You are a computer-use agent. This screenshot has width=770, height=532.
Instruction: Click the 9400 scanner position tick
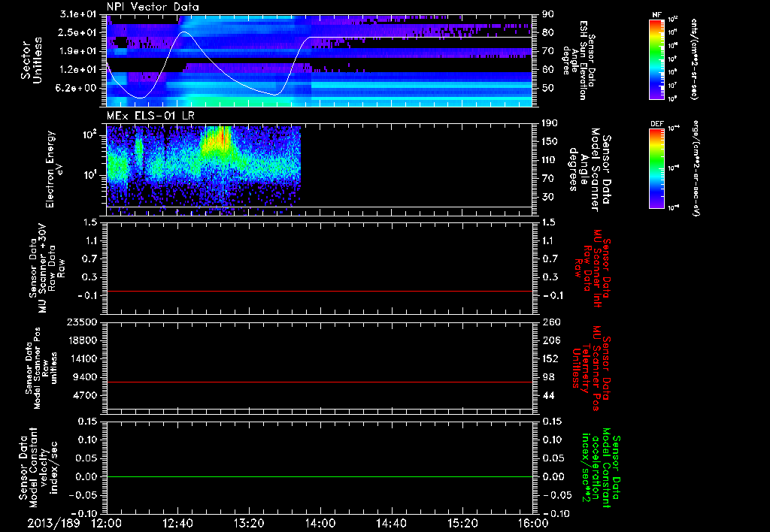tap(85, 377)
